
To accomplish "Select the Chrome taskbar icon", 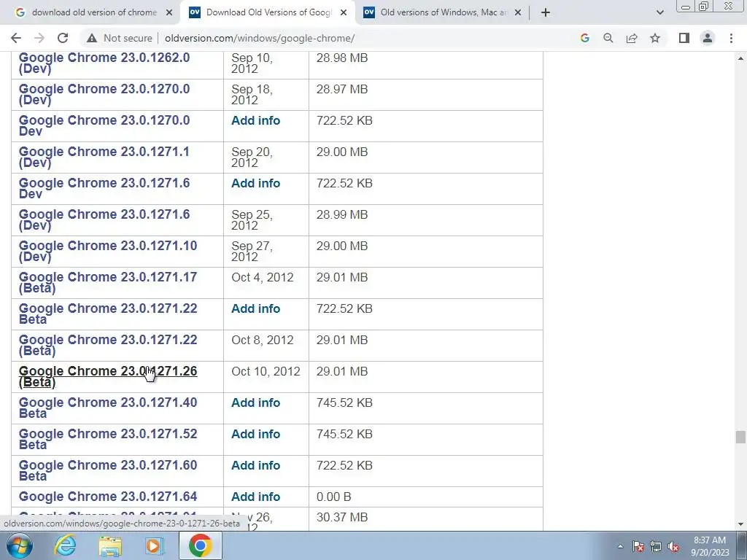I will coord(200,545).
